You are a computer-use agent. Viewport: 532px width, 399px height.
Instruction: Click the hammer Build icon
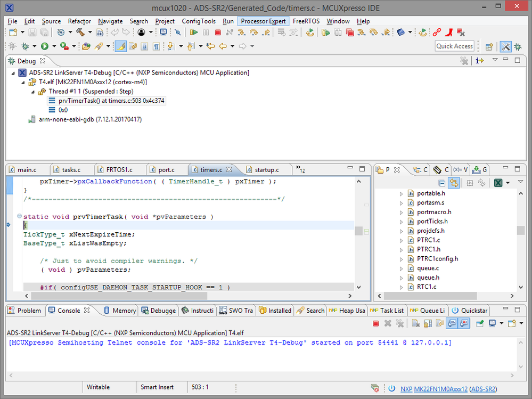pyautogui.click(x=80, y=32)
